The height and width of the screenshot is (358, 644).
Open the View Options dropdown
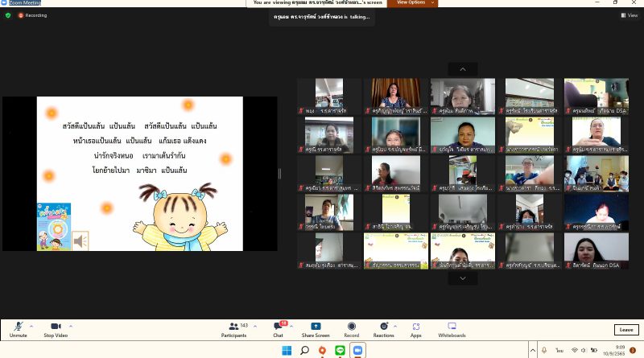pos(412,3)
